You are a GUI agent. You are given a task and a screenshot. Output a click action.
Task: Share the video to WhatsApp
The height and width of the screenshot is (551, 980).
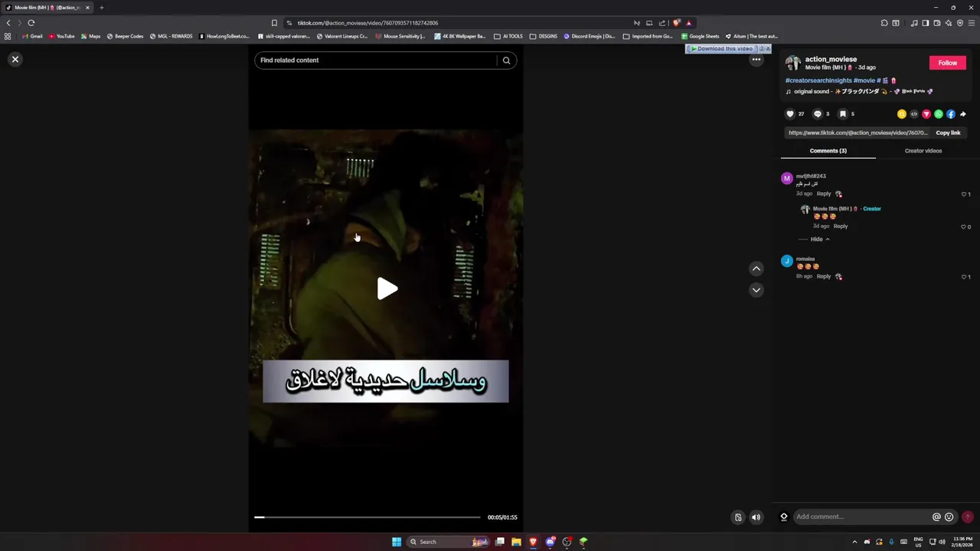click(939, 114)
